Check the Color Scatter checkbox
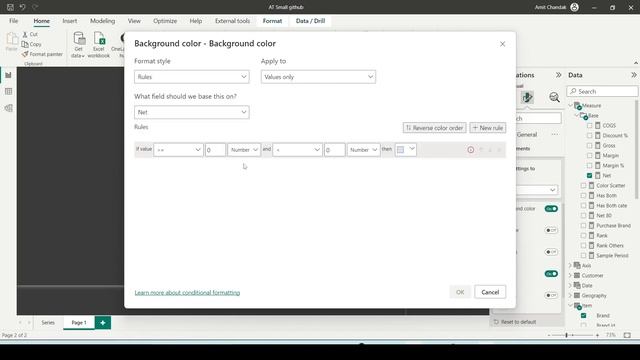Viewport: 640px width, 360px height. [x=583, y=185]
